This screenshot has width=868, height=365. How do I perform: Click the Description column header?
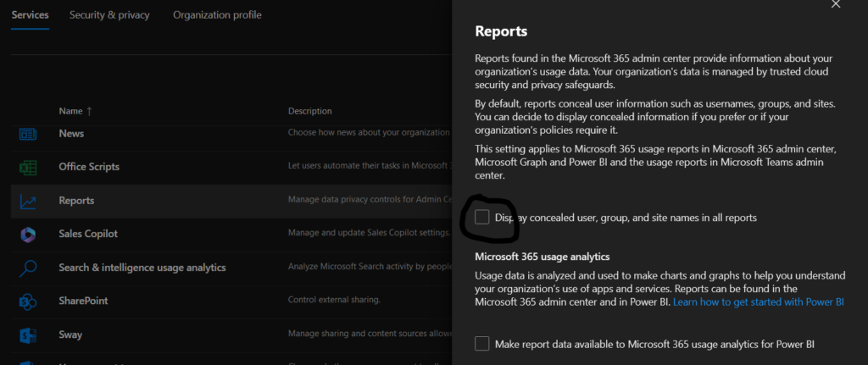[x=310, y=111]
